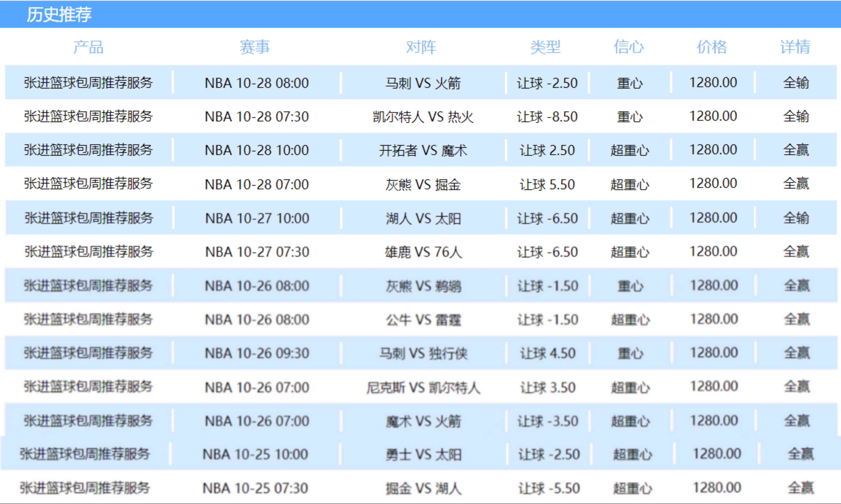Click price 1280.00 in 勇士 VS 太阳 row
Image resolution: width=841 pixels, height=504 pixels.
coord(717,454)
